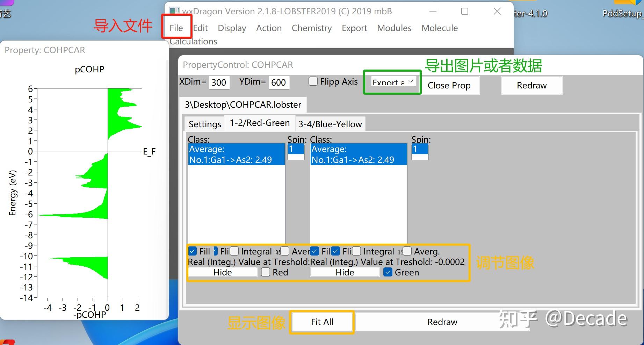Image resolution: width=644 pixels, height=345 pixels.
Task: Uncheck the Fill checkbox
Action: [x=193, y=251]
